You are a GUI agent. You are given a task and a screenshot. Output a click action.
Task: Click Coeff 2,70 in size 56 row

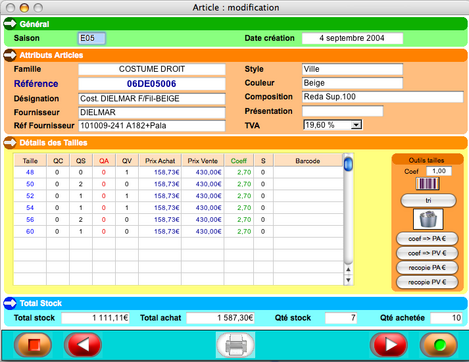244,220
